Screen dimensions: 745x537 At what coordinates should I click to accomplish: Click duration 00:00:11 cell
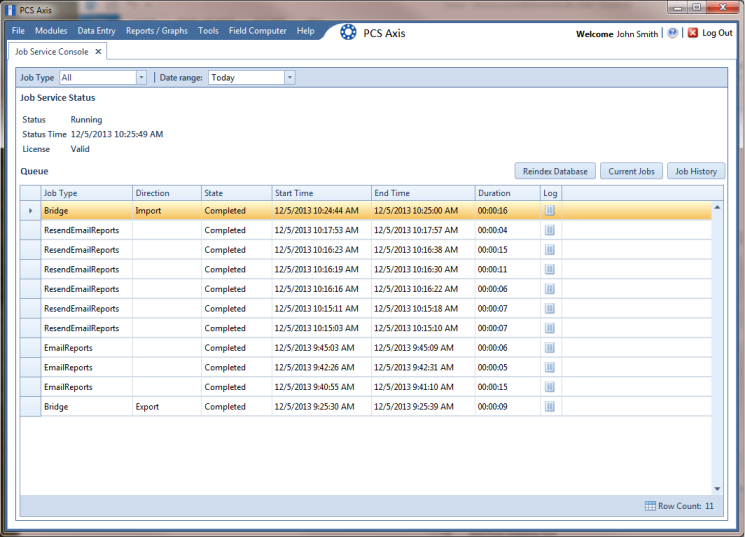coord(507,269)
